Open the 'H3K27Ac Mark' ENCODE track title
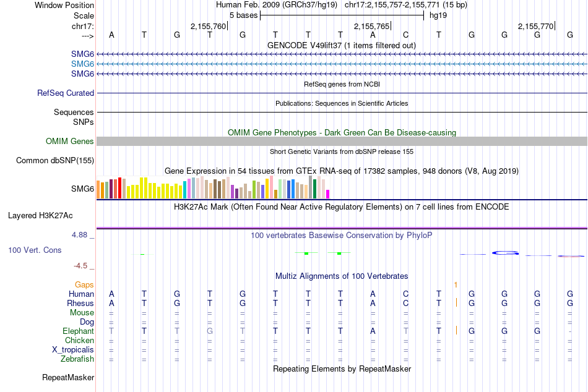 point(341,207)
